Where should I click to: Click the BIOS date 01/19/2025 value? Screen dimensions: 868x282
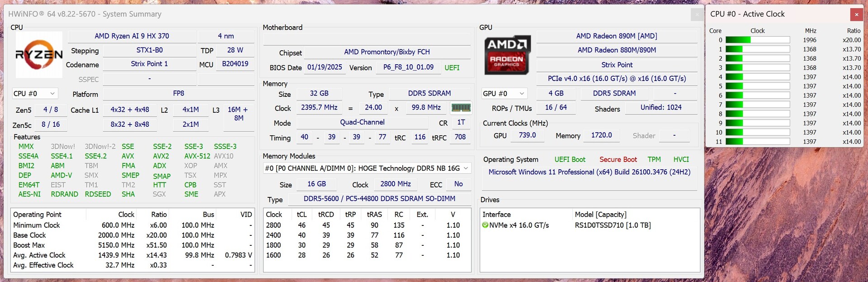(x=325, y=67)
